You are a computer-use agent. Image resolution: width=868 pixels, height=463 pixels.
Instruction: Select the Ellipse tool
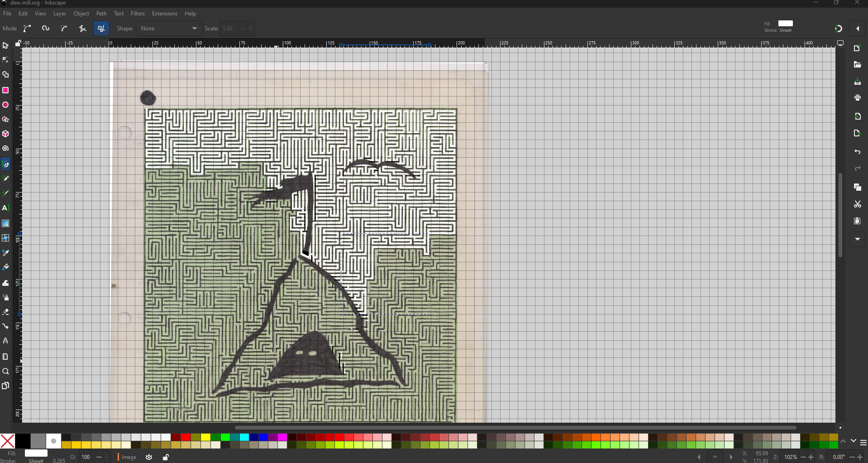(x=5, y=105)
